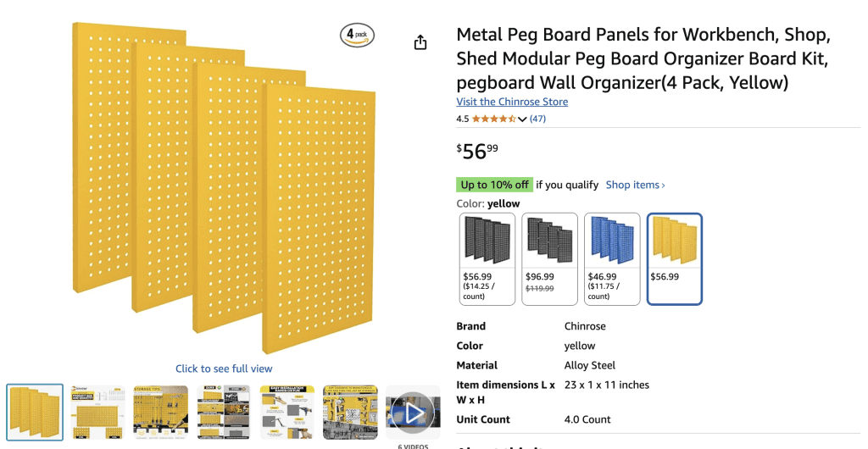View the Storage Tips thumbnail
The height and width of the screenshot is (449, 868).
(x=160, y=413)
